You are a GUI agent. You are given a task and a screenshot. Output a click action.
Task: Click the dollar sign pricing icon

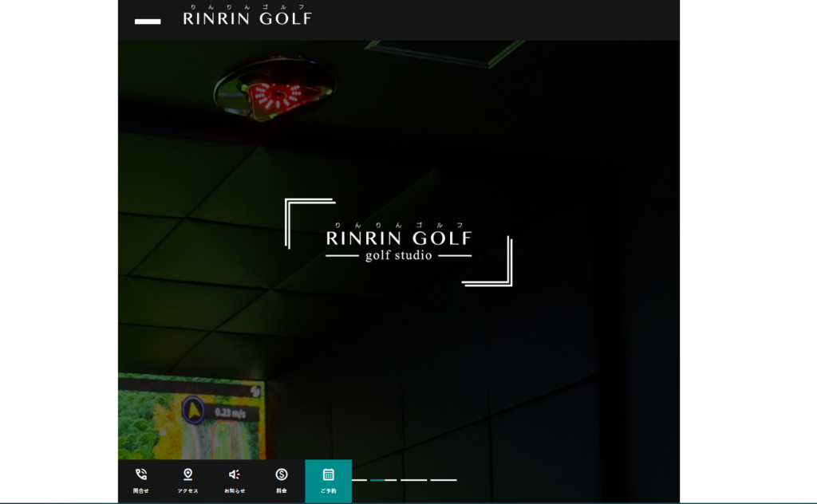click(282, 474)
